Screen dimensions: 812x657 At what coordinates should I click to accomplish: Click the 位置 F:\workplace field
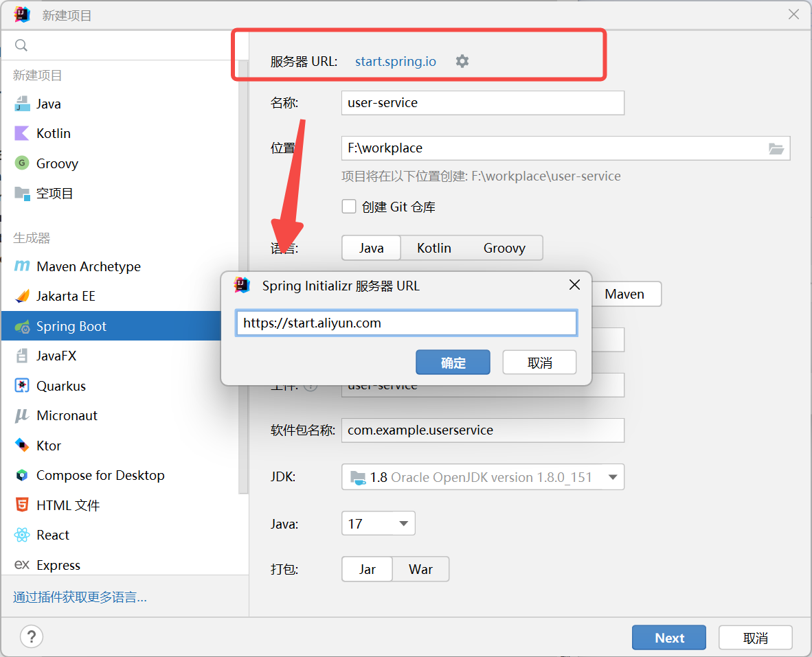tap(565, 148)
